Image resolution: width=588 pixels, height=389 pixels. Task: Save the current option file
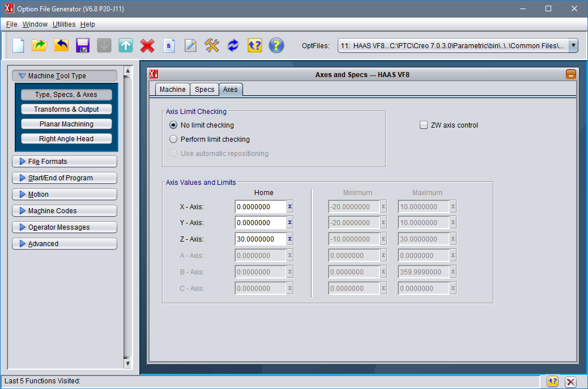pyautogui.click(x=82, y=45)
